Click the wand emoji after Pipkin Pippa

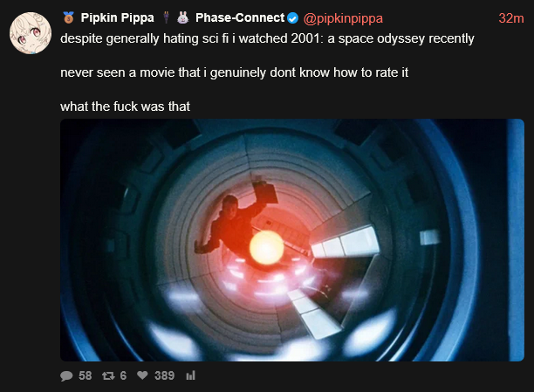tap(166, 17)
